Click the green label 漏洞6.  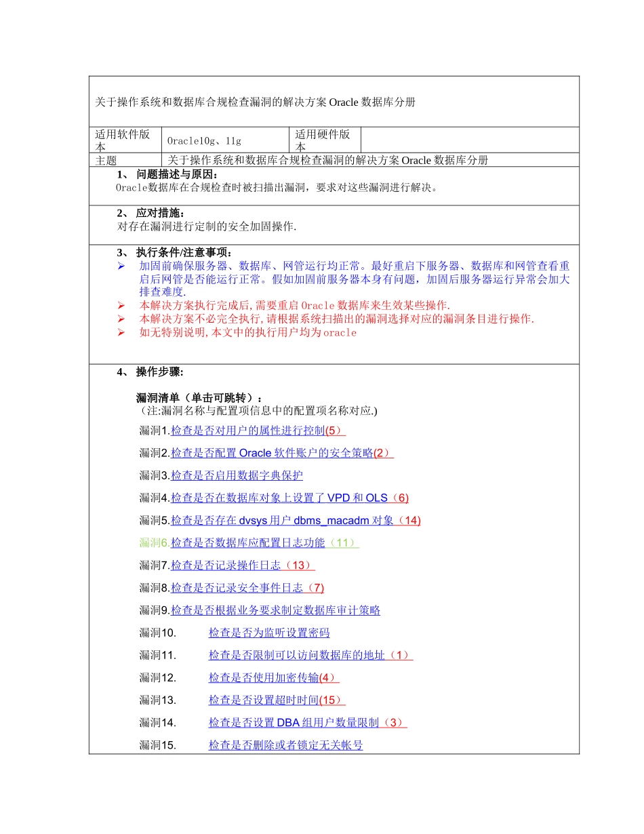coord(155,542)
